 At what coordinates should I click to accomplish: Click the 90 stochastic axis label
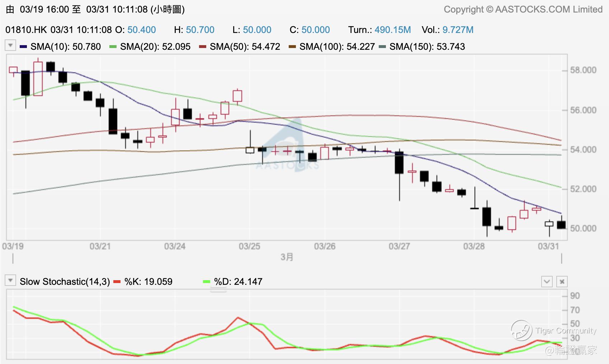575,296
